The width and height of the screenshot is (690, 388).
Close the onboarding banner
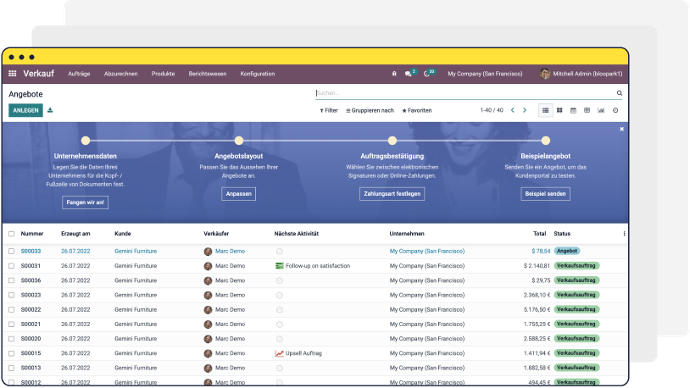(621, 129)
